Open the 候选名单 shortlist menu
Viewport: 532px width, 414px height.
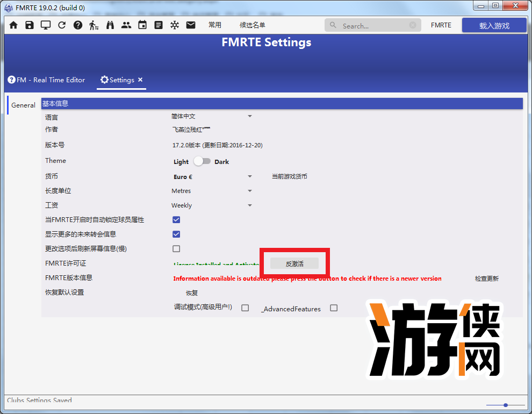pyautogui.click(x=253, y=25)
